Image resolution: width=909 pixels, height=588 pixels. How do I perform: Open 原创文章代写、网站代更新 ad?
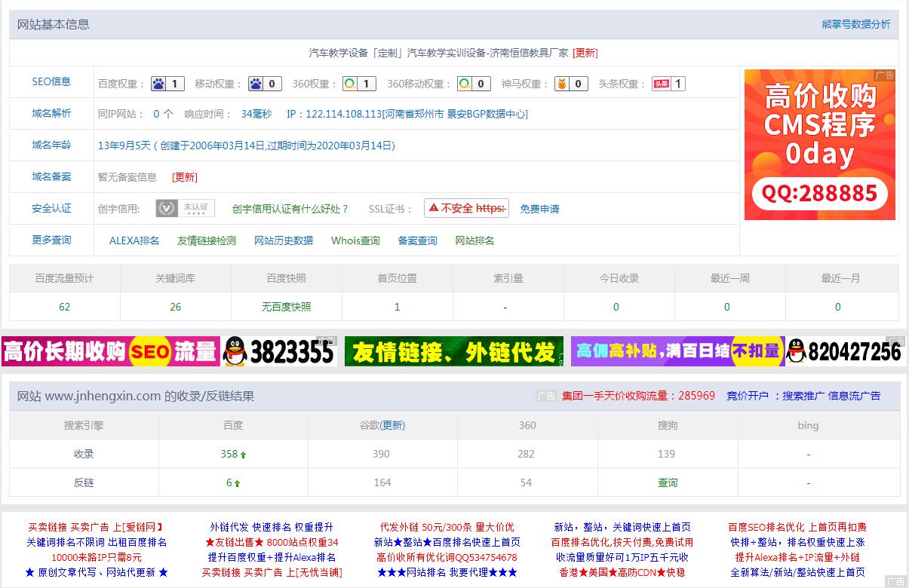point(96,572)
